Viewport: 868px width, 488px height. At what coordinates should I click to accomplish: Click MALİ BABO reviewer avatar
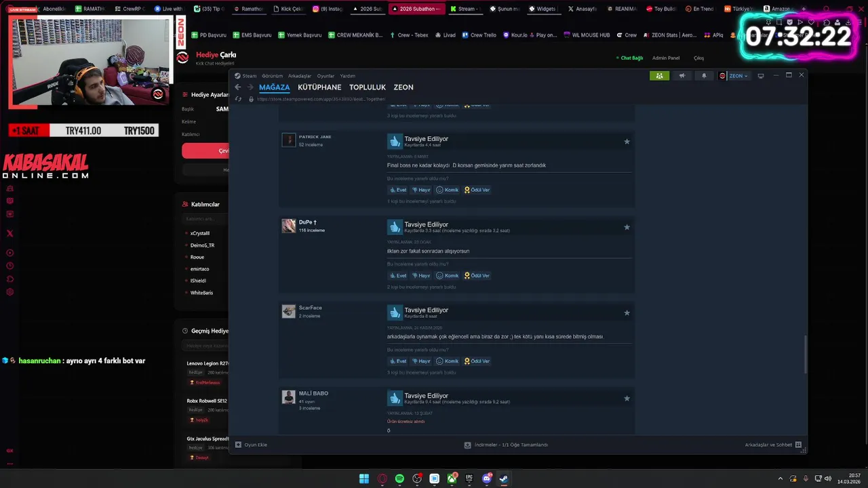coord(289,397)
